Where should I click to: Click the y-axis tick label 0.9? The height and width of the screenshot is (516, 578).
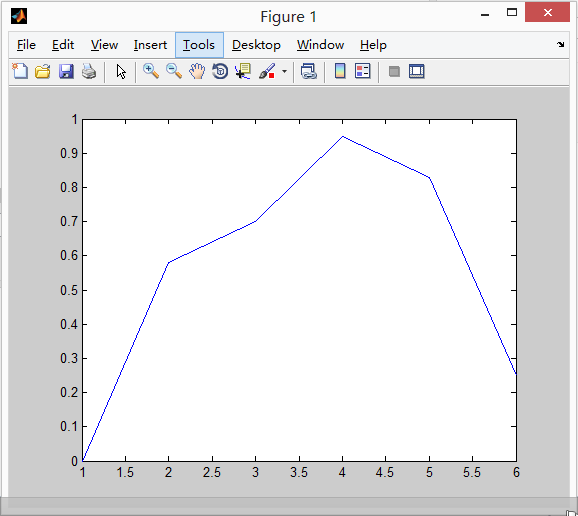click(69, 153)
